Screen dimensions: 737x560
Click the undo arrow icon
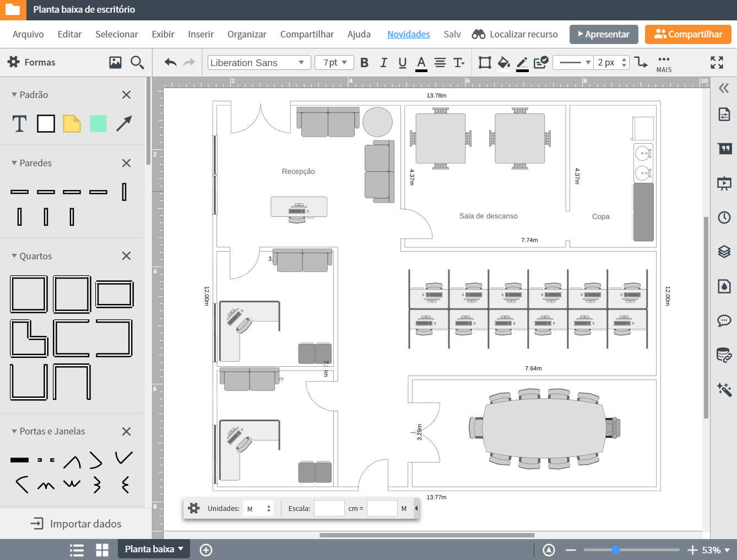coord(170,63)
